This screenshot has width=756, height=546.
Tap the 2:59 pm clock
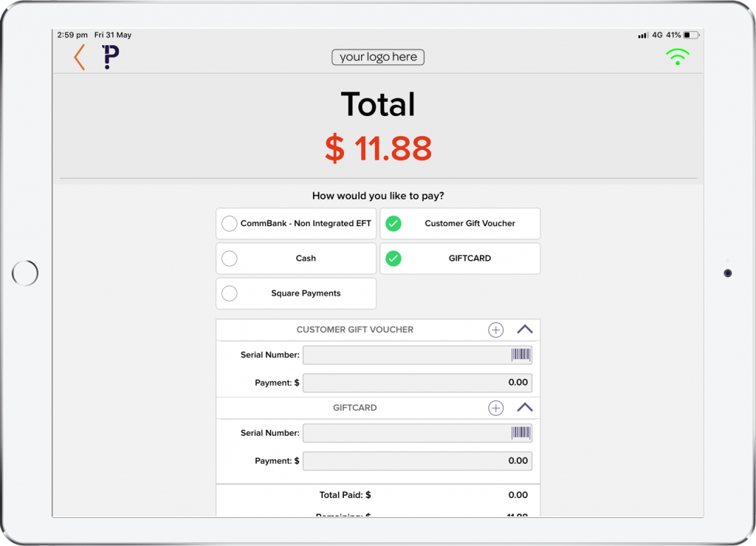(x=72, y=35)
